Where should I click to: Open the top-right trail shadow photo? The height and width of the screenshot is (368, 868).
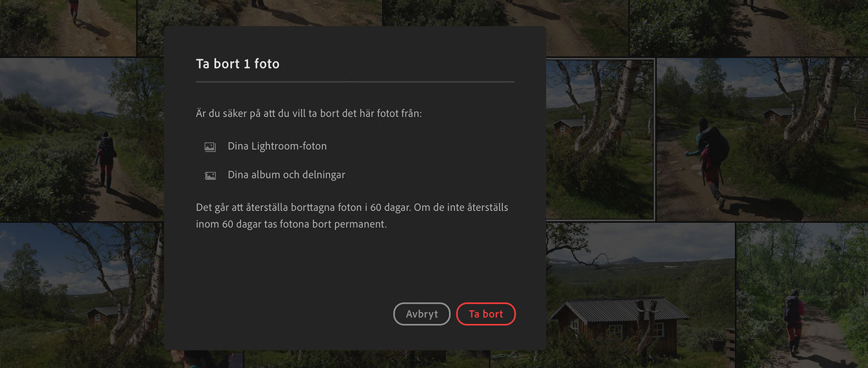[749, 28]
